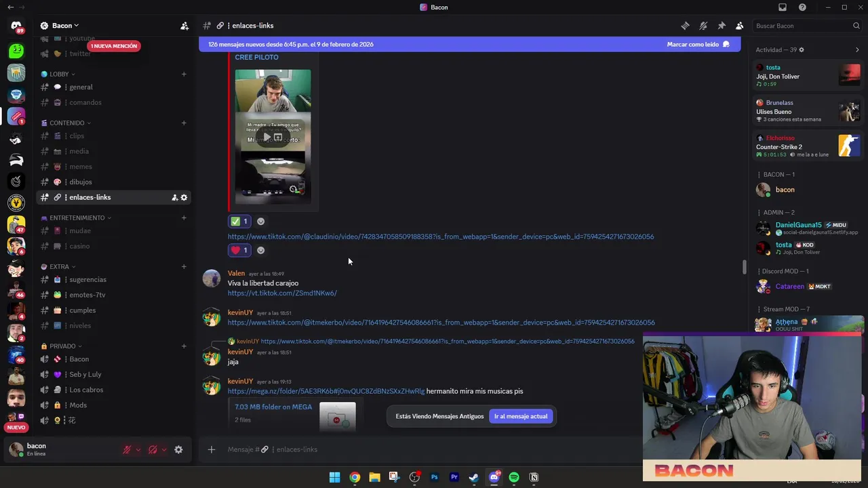Show pinned messages with pin icon

722,26
